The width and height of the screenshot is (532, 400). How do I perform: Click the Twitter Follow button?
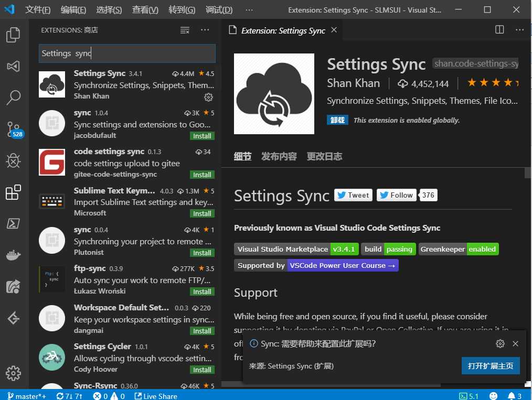tap(396, 195)
